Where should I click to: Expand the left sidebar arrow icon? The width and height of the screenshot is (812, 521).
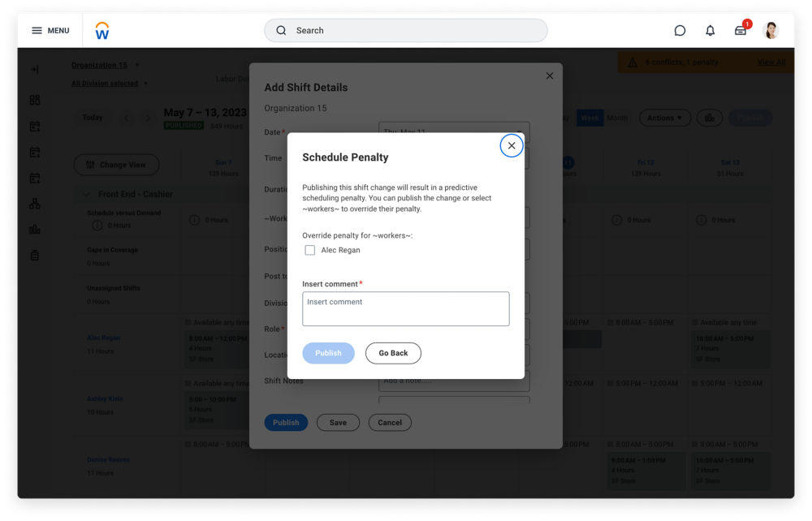tap(34, 70)
